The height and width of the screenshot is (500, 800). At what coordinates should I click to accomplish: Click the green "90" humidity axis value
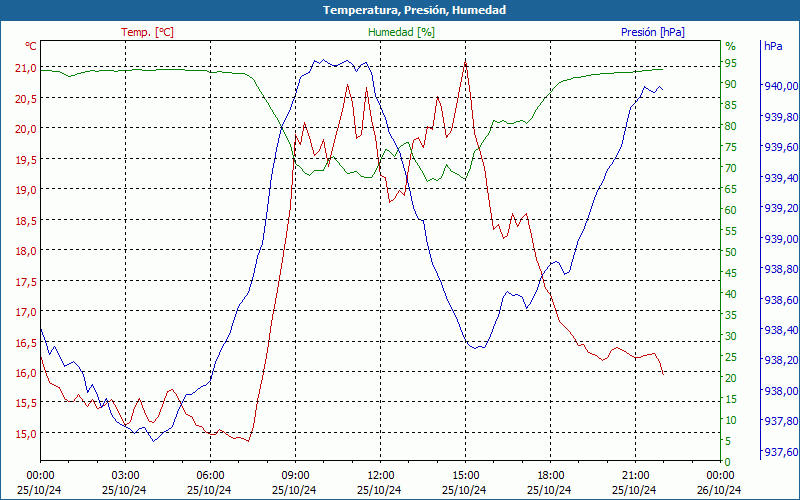coord(731,84)
